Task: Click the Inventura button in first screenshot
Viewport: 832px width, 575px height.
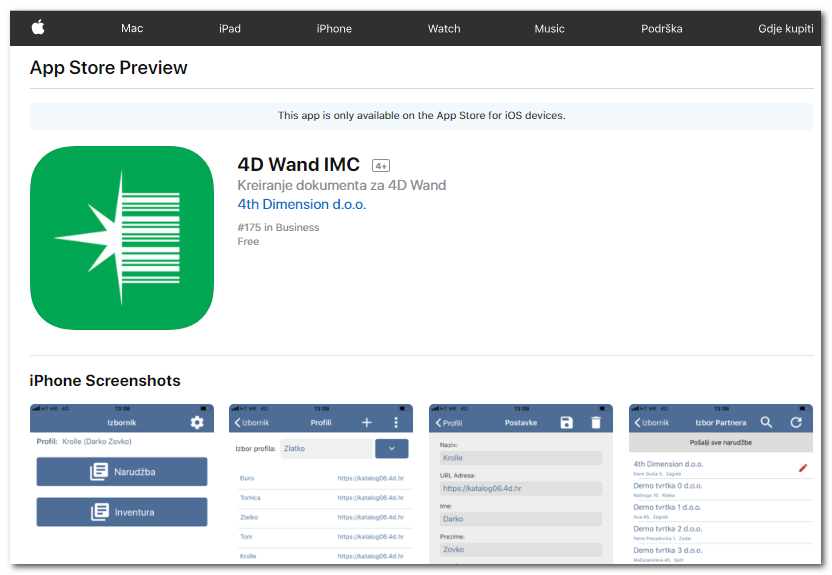Action: coord(122,512)
